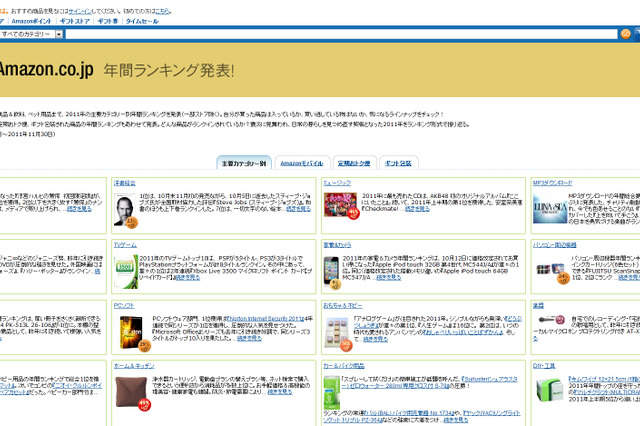Open the パソコン・周辺機器 category heading link

[x=554, y=245]
